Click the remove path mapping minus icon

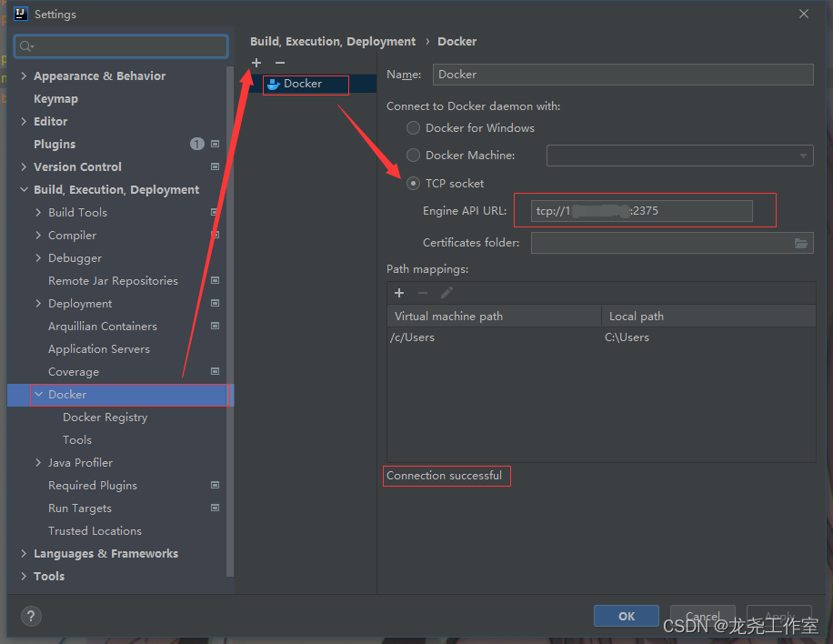coord(423,293)
